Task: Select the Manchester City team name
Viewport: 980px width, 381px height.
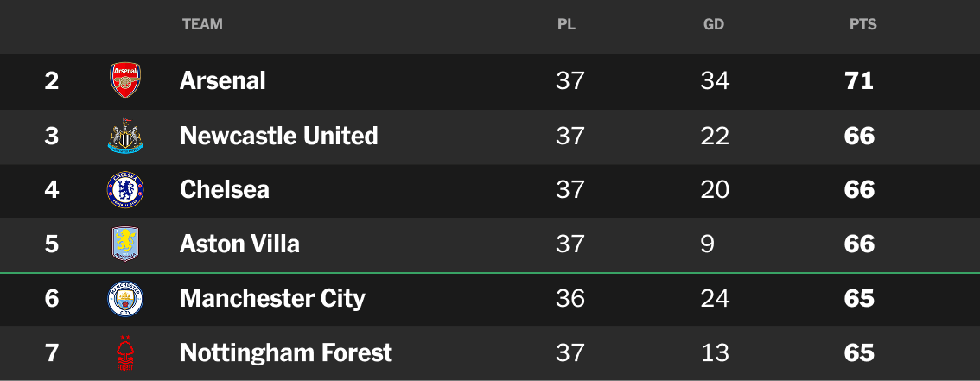Action: pos(272,299)
